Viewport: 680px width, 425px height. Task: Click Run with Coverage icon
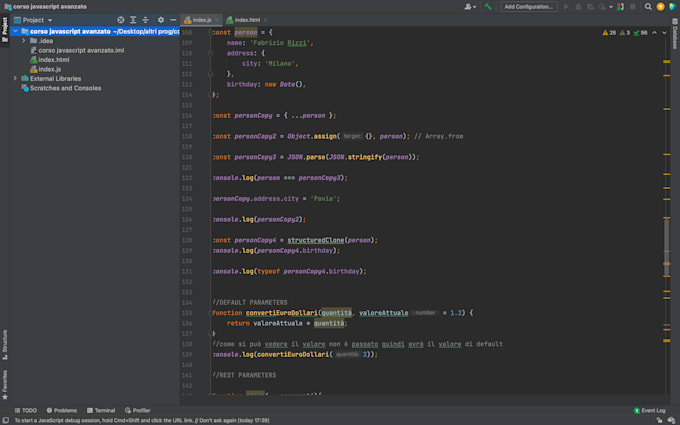(590, 7)
